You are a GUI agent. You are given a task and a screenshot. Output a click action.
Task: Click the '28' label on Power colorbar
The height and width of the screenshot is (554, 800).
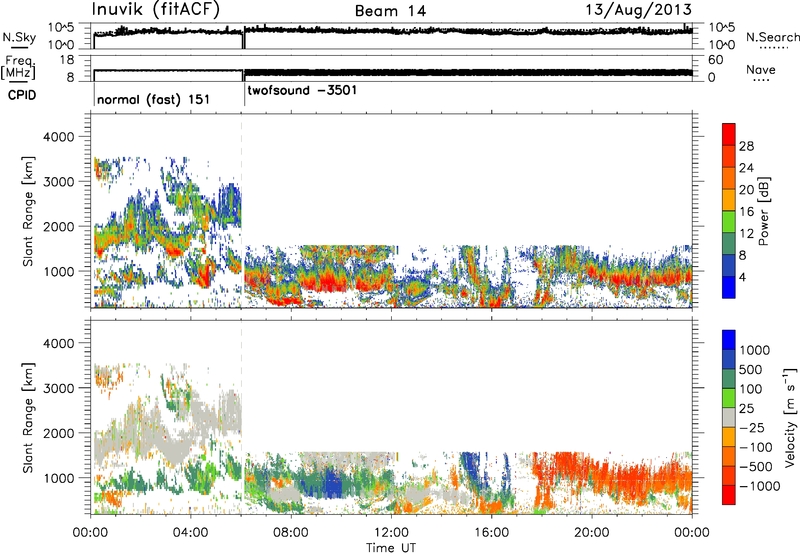pos(746,146)
